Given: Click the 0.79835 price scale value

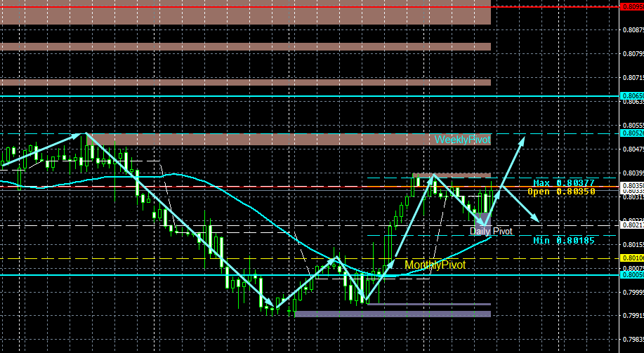Looking at the screenshot, I should click(x=633, y=340).
